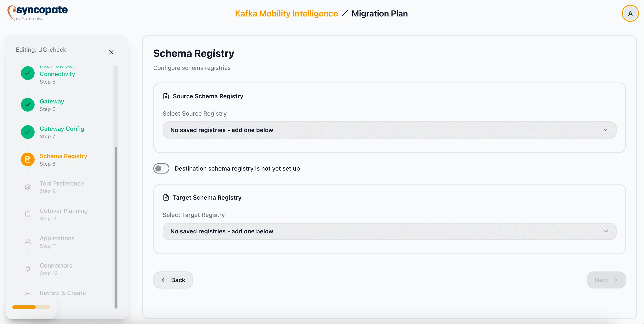Click the Target Schema Registry file icon
Image resolution: width=644 pixels, height=324 pixels.
tap(166, 197)
